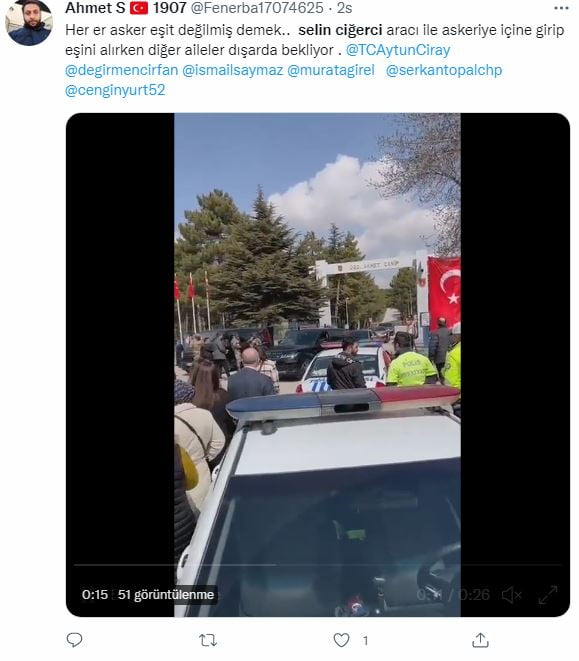This screenshot has width=579, height=661.
Task: Open the reply comment icon
Action: pyautogui.click(x=75, y=640)
